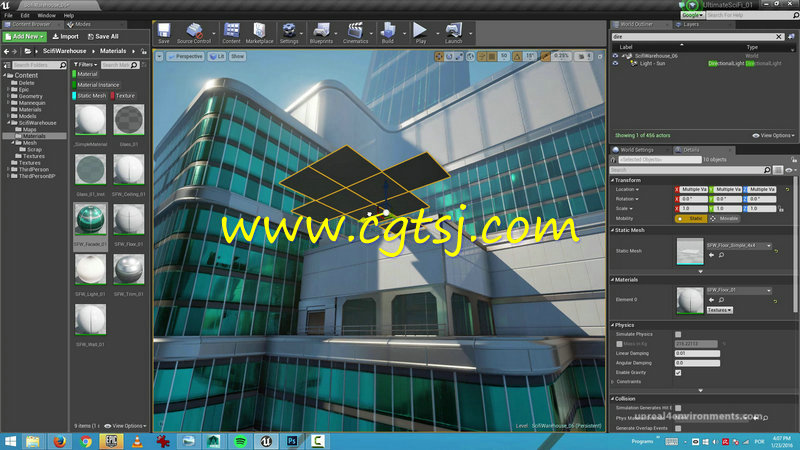Click the Save toolbar icon
Screen dimensions: 800x450
click(x=164, y=33)
